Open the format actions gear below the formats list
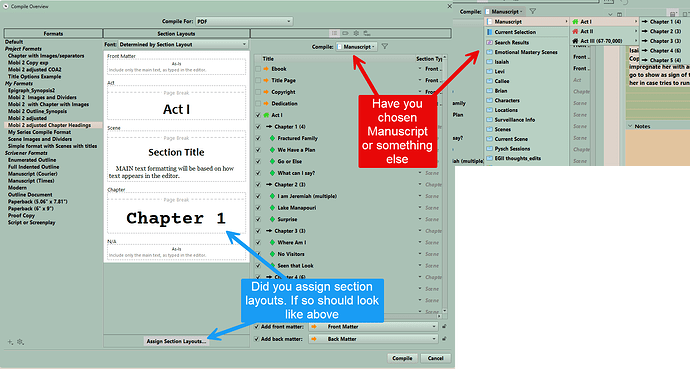Image resolution: width=690 pixels, height=369 pixels. coord(20,342)
